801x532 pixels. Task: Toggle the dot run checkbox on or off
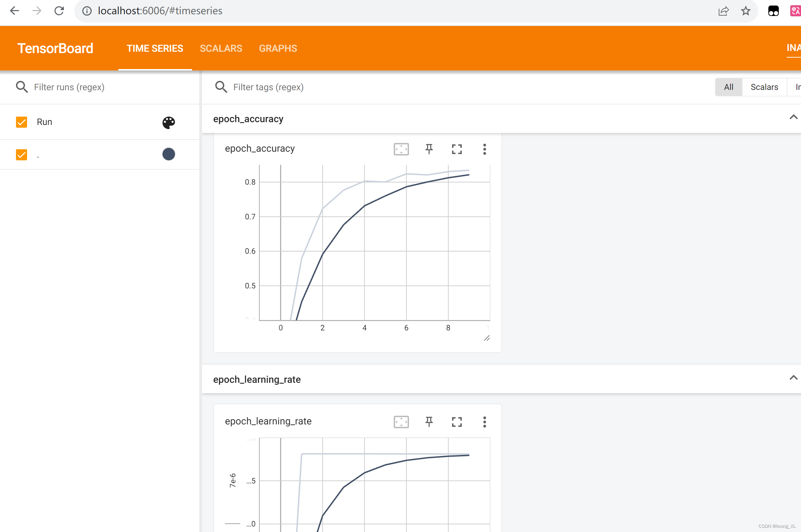coord(21,154)
